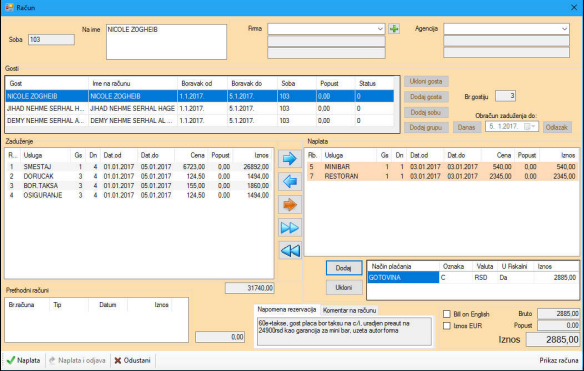This screenshot has width=584, height=371.
Task: Click the blue left arrow transfer icon
Action: point(290,182)
